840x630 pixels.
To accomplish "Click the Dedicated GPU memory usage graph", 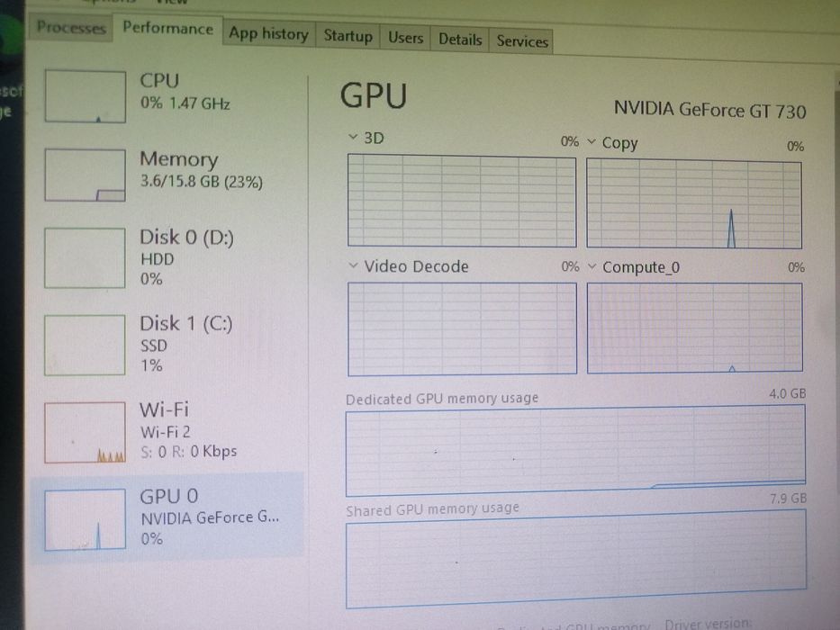I will click(575, 450).
